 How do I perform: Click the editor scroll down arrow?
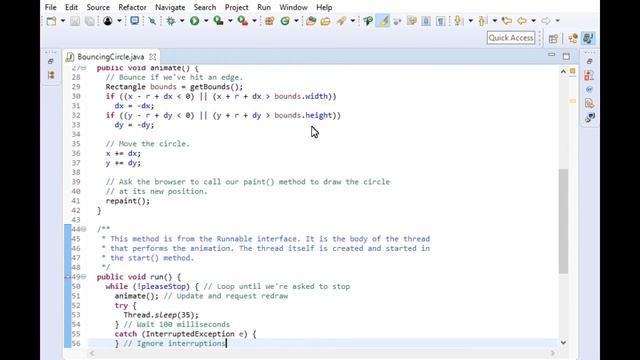[563, 342]
